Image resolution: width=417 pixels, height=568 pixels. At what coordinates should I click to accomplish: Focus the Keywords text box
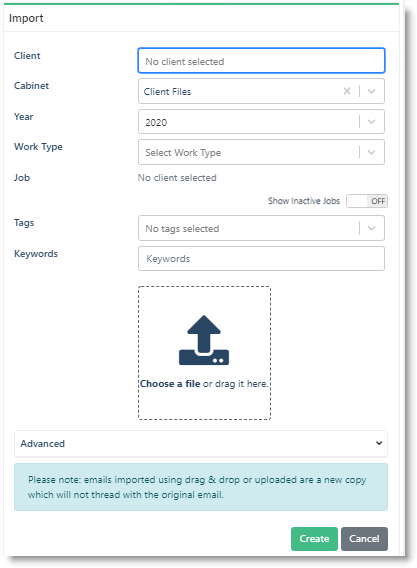point(261,259)
